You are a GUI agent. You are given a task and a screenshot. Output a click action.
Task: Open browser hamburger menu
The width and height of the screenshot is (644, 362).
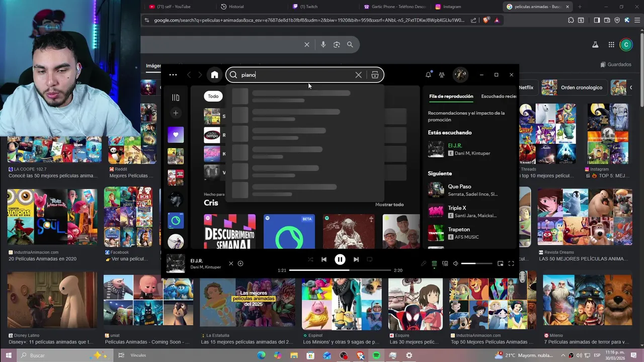(x=636, y=20)
